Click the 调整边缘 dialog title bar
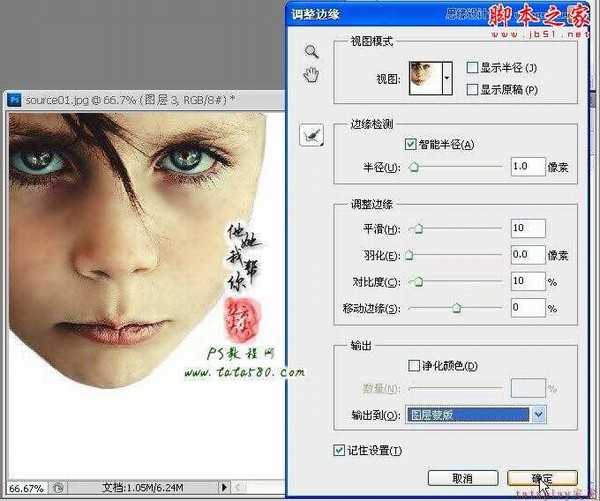600x501 pixels. [439, 14]
